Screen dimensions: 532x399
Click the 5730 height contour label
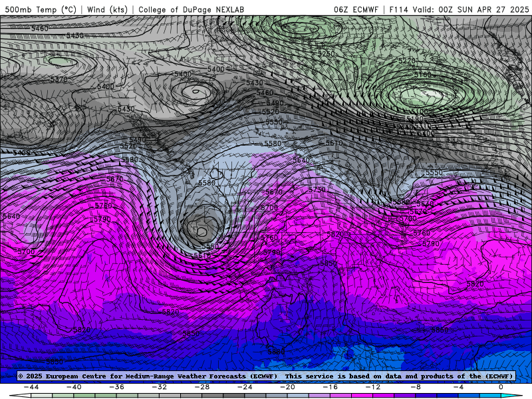click(x=317, y=190)
